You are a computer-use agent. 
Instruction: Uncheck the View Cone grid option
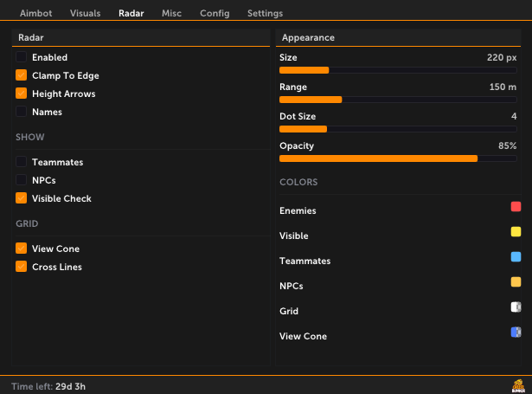click(21, 249)
